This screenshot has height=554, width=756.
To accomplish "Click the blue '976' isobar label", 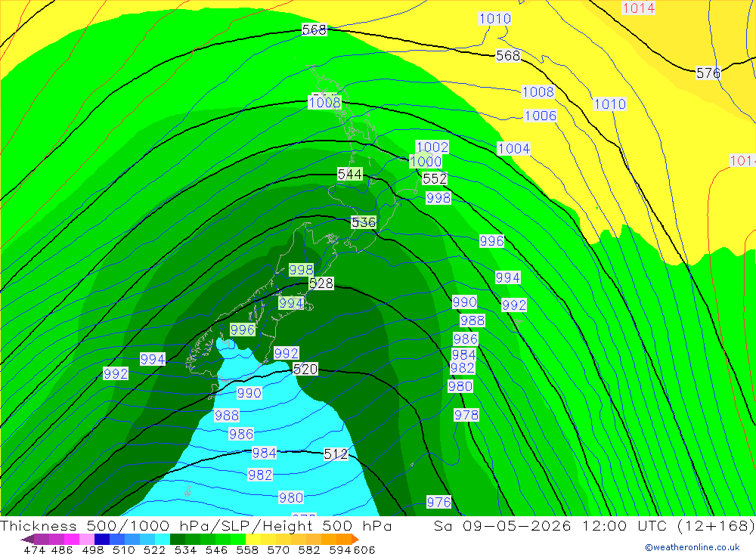I will coord(438,502).
